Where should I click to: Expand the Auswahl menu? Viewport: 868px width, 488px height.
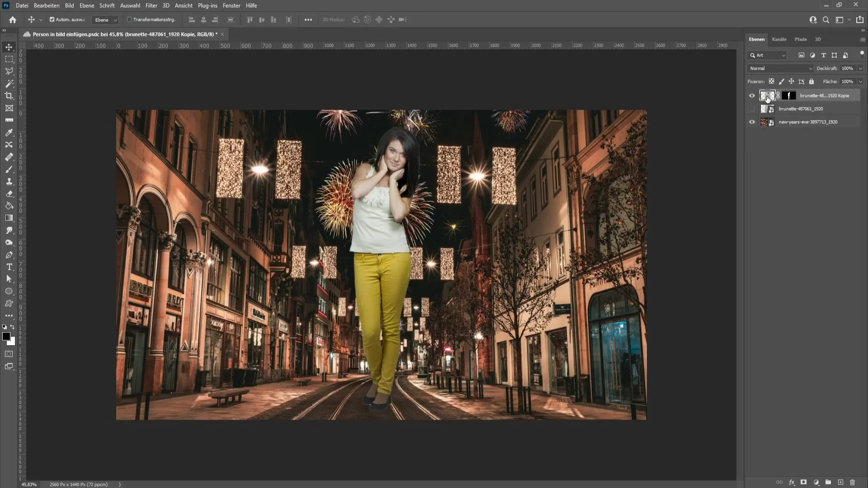129,5
